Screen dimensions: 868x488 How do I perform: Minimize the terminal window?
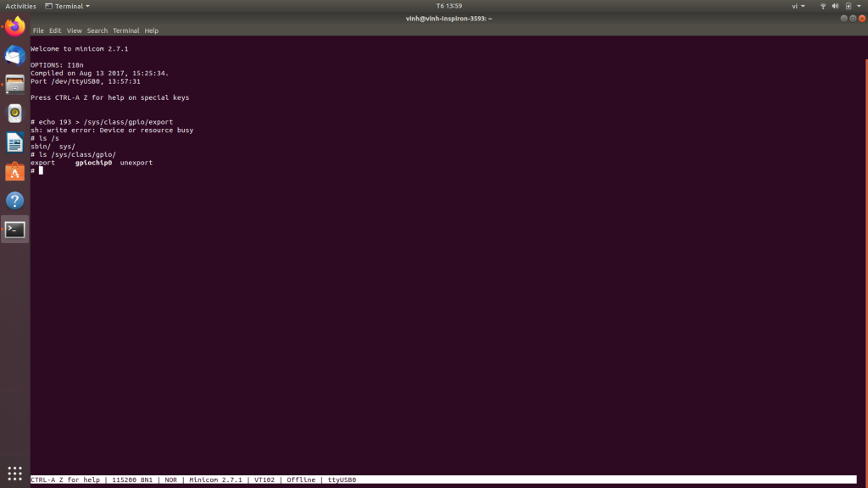click(x=843, y=19)
